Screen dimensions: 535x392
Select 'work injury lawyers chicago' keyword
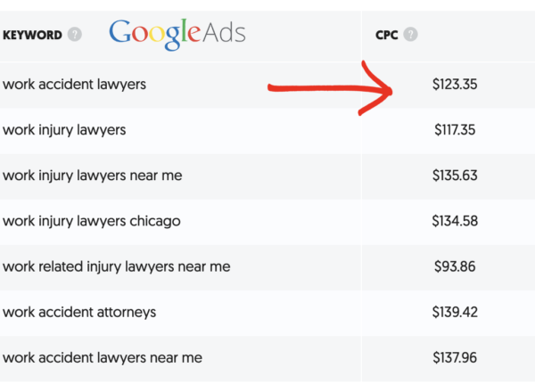(x=92, y=221)
